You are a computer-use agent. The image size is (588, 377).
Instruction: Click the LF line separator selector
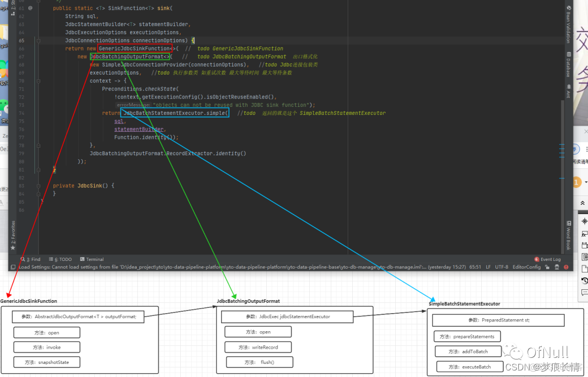tap(488, 267)
